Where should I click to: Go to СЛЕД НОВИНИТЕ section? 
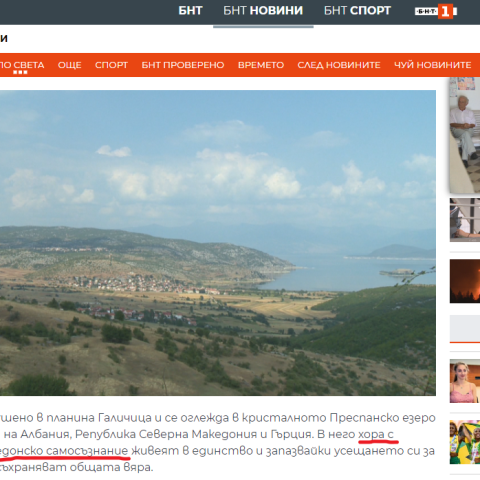(339, 65)
